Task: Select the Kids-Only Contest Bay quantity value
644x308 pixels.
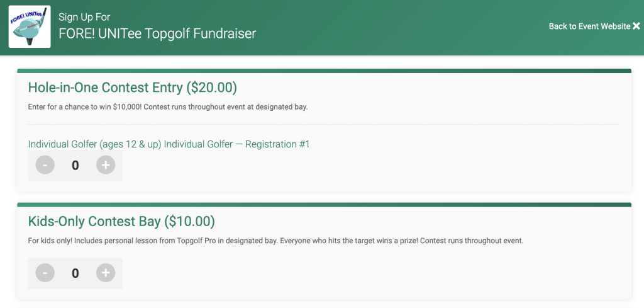Action: [75, 273]
